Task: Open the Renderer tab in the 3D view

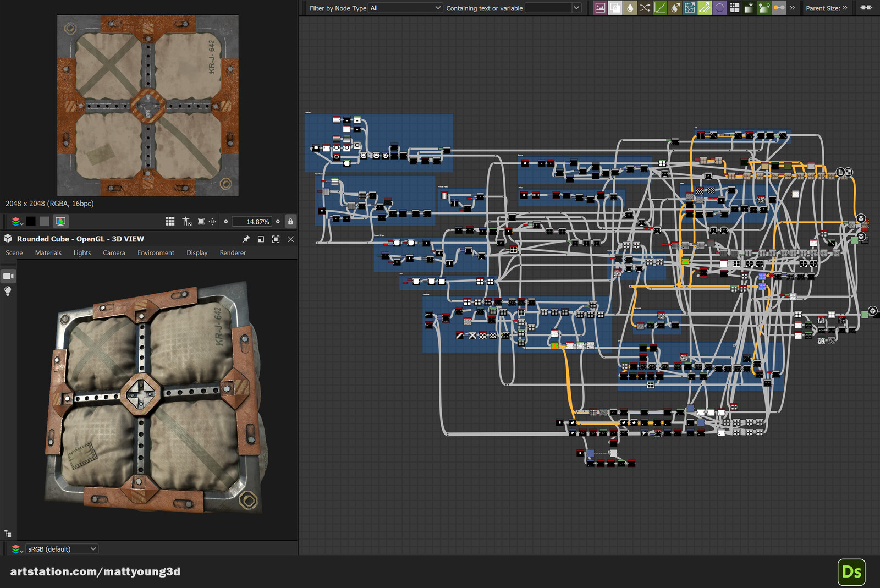Action: click(233, 252)
